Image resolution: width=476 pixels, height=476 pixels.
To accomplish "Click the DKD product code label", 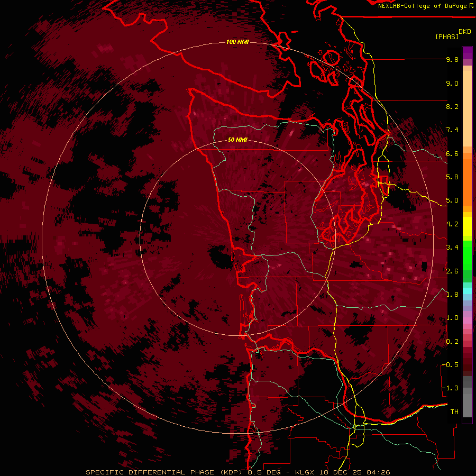I will [465, 32].
